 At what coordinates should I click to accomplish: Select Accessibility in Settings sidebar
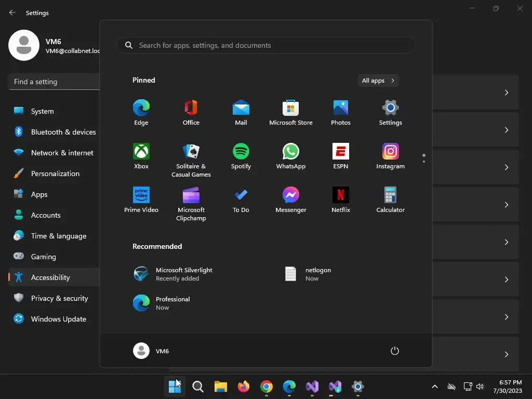pyautogui.click(x=54, y=277)
